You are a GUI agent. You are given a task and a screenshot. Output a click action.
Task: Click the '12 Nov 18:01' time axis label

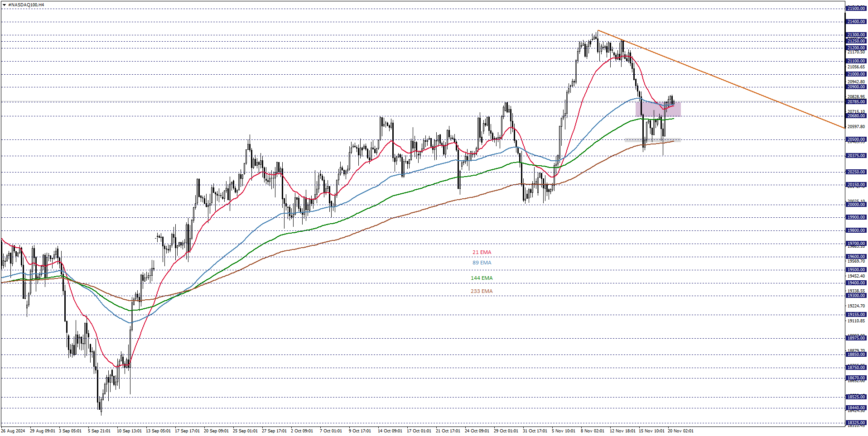[x=622, y=431]
